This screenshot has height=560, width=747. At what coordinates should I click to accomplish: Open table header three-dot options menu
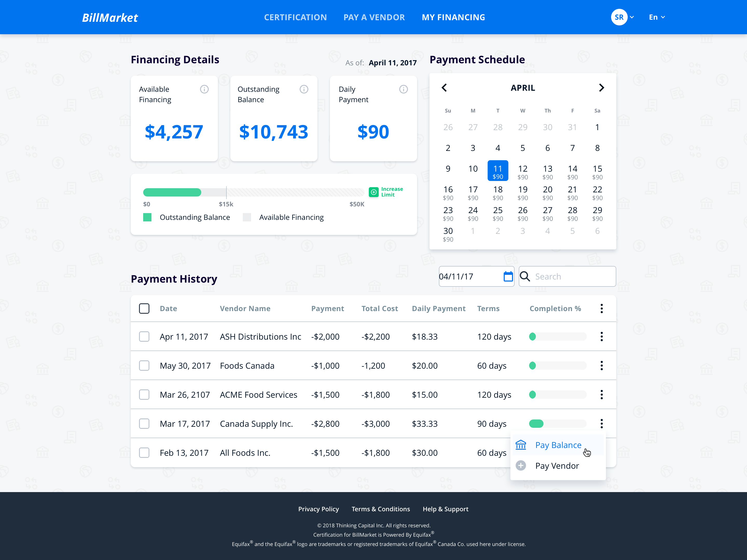click(x=601, y=309)
